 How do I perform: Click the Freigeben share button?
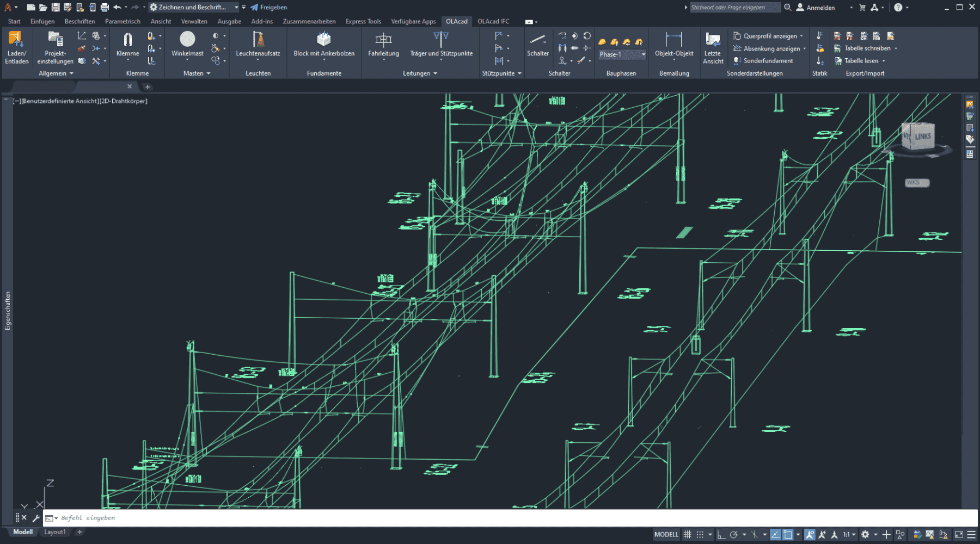269,7
